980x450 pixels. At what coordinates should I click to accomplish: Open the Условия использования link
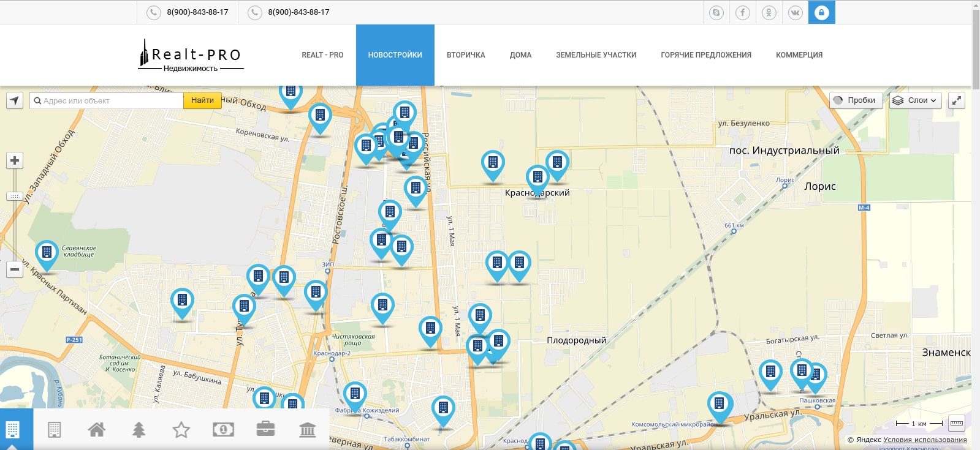coord(925,440)
